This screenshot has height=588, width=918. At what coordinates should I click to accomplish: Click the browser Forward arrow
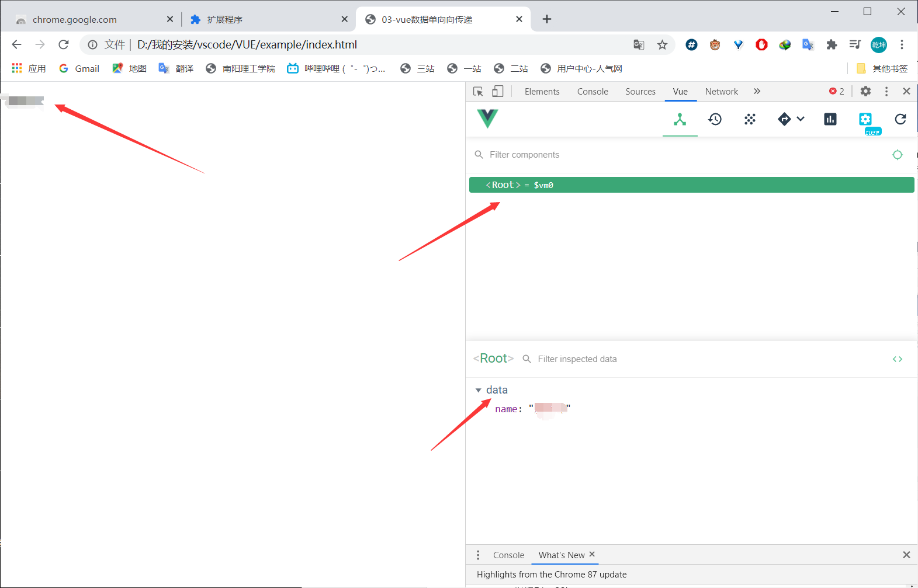pos(40,44)
